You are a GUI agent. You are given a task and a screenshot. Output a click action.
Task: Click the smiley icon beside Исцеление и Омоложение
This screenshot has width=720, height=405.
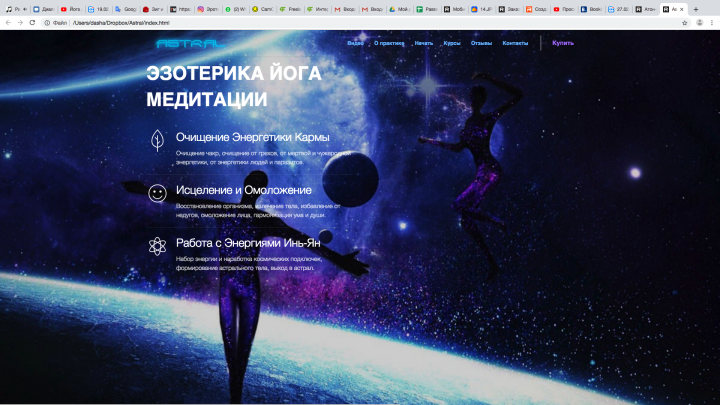coord(158,193)
